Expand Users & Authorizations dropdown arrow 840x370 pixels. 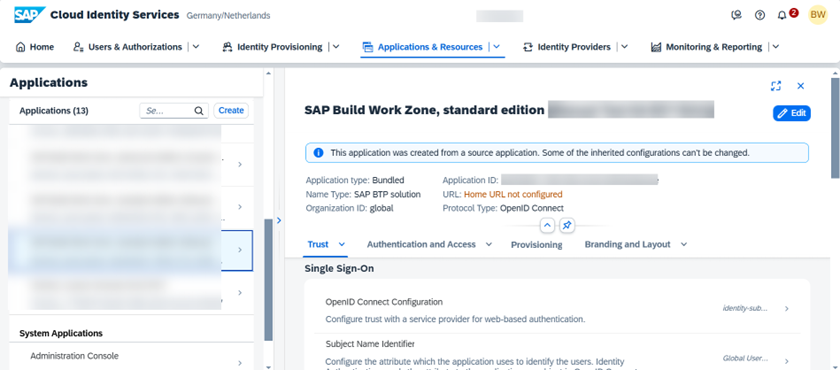(196, 47)
